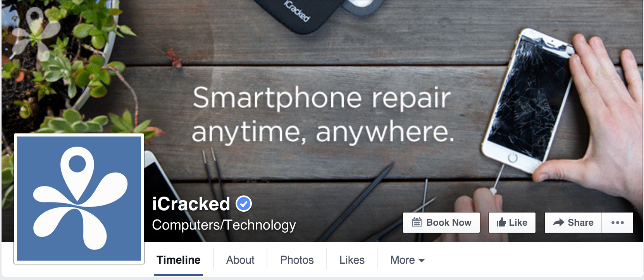The width and height of the screenshot is (644, 280).
Task: Click the iCracked logo profile picture
Action: tap(79, 199)
